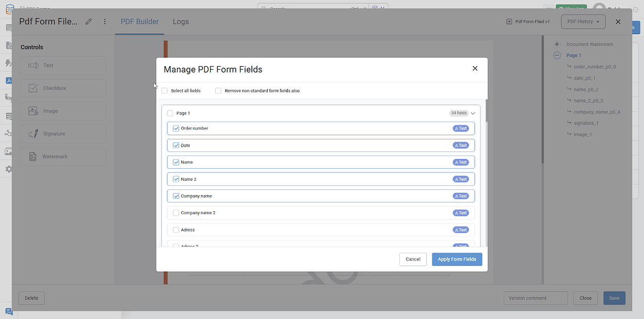
Task: Click the blue PDF icon in left sidebar
Action: point(9,81)
